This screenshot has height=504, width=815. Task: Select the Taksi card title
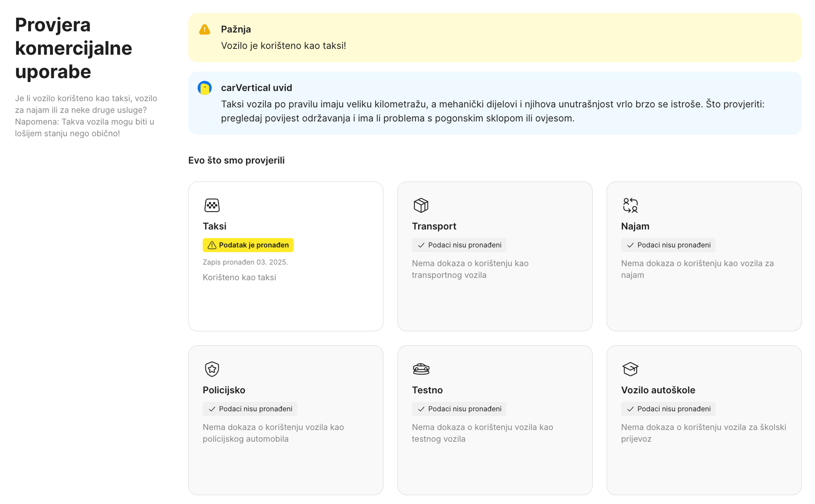tap(214, 226)
